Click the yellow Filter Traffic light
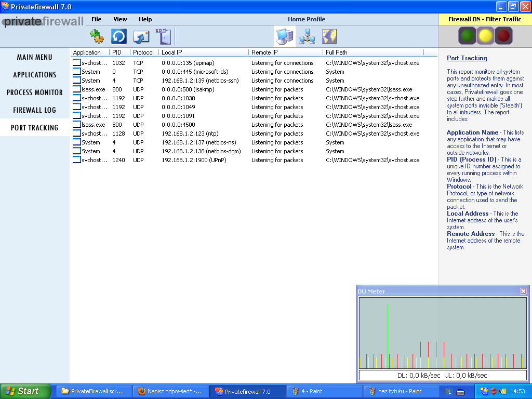This screenshot has height=399, width=532. tap(485, 36)
